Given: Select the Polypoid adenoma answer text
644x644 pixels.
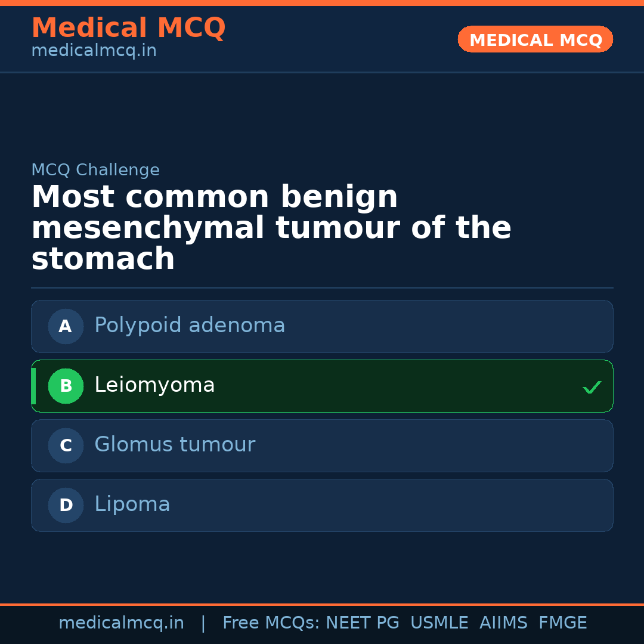Looking at the screenshot, I should tap(190, 326).
